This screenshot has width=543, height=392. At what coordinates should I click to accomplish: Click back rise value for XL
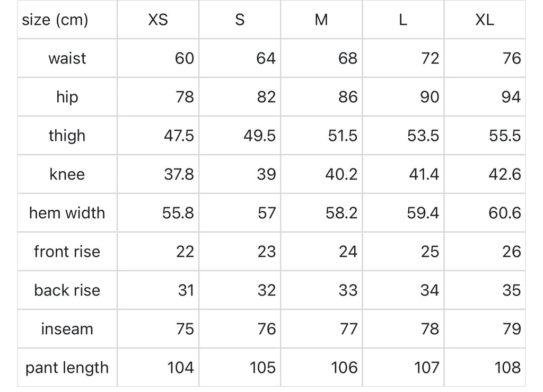[511, 290]
